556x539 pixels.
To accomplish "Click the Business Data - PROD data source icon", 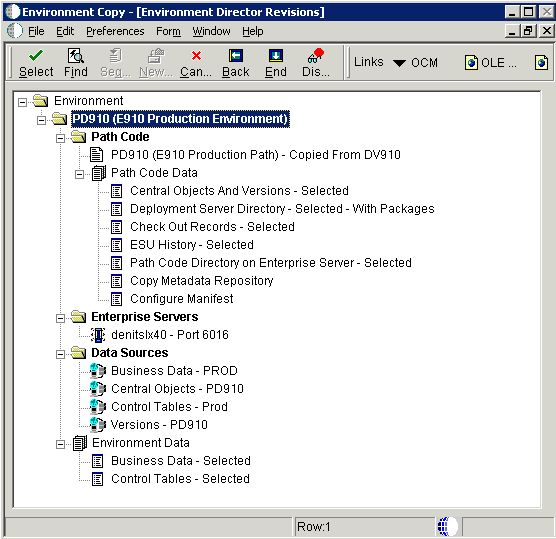I will tap(98, 371).
